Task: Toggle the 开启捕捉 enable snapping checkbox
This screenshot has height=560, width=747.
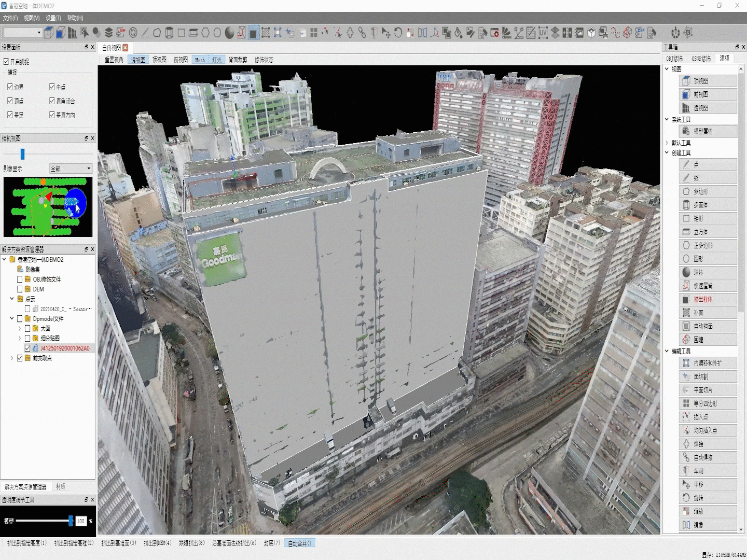Action: pyautogui.click(x=6, y=62)
